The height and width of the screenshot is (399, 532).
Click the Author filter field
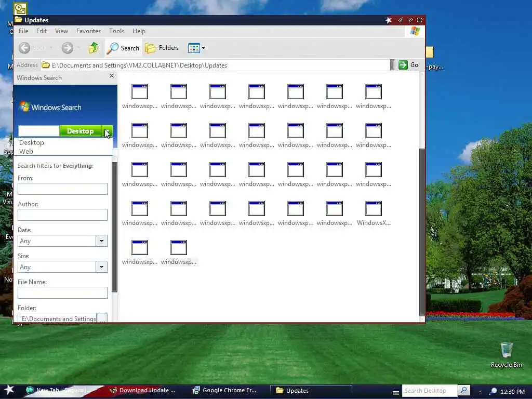(x=62, y=215)
